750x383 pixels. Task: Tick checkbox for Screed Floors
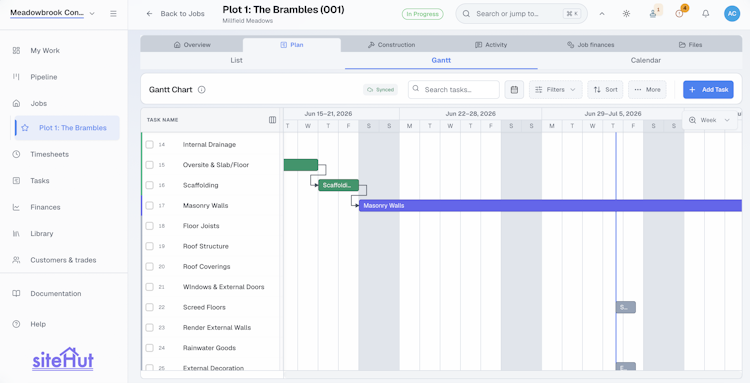pyautogui.click(x=150, y=307)
